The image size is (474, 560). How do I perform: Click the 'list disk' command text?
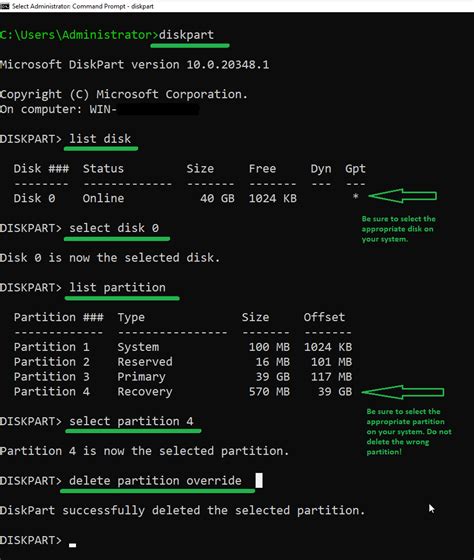(x=100, y=139)
